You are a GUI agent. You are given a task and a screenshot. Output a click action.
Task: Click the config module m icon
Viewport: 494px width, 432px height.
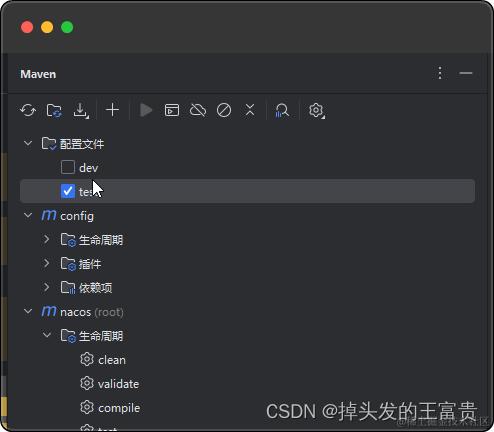coord(49,215)
